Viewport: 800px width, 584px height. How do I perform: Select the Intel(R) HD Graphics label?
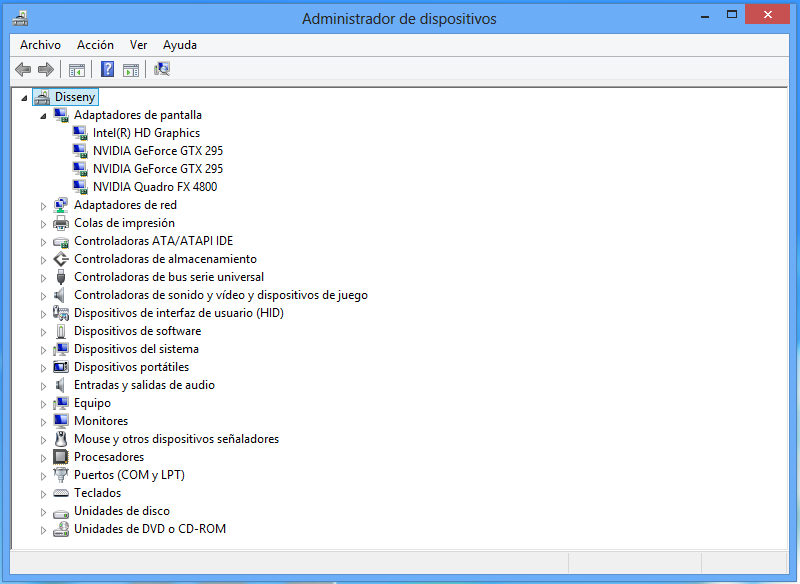pyautogui.click(x=146, y=133)
